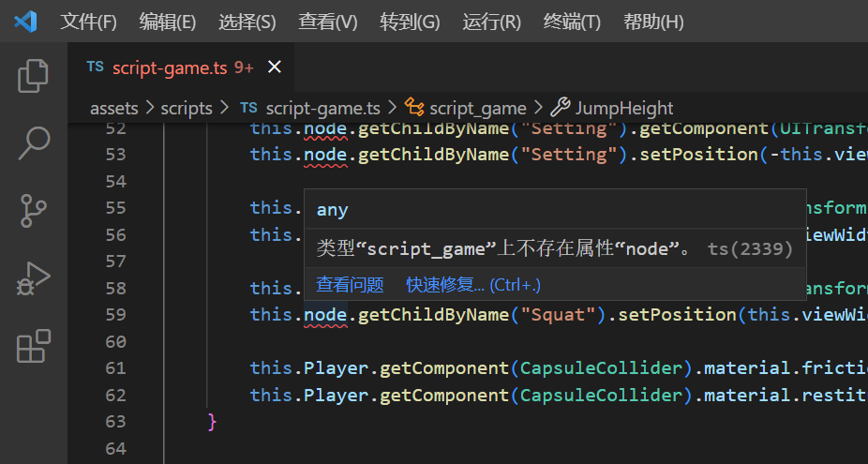The height and width of the screenshot is (464, 868).
Task: Click the VS Code logo icon
Action: point(25,22)
